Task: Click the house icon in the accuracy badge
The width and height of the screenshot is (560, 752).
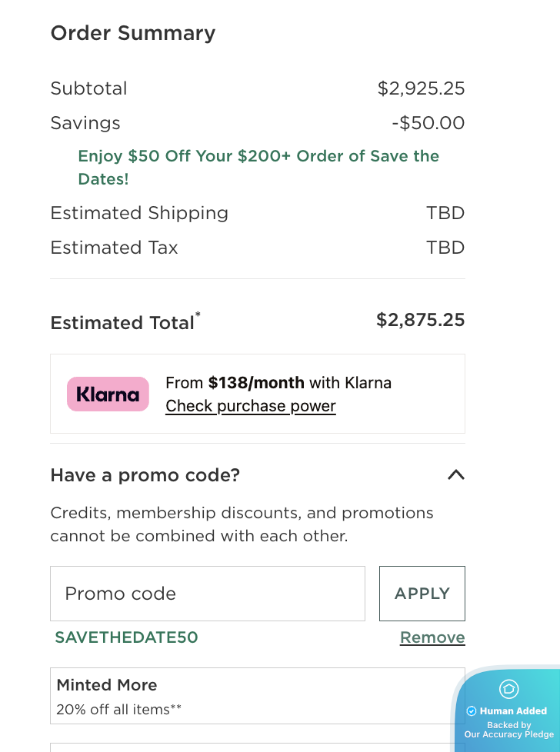Action: [509, 689]
